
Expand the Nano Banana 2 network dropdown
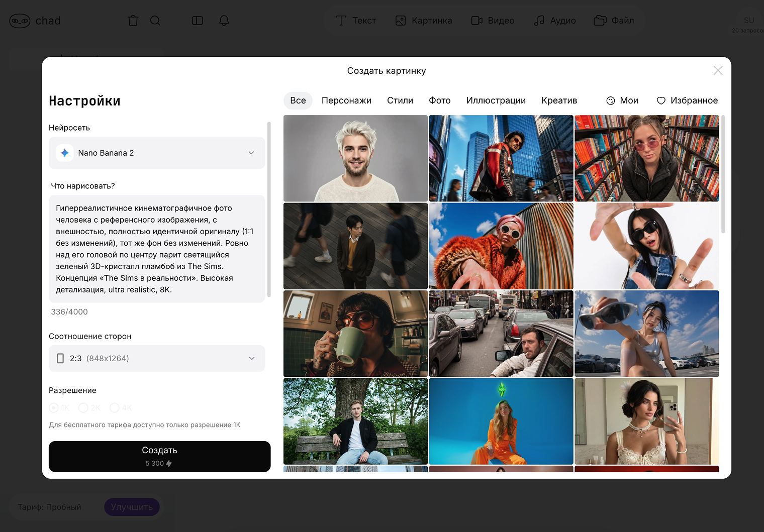157,153
